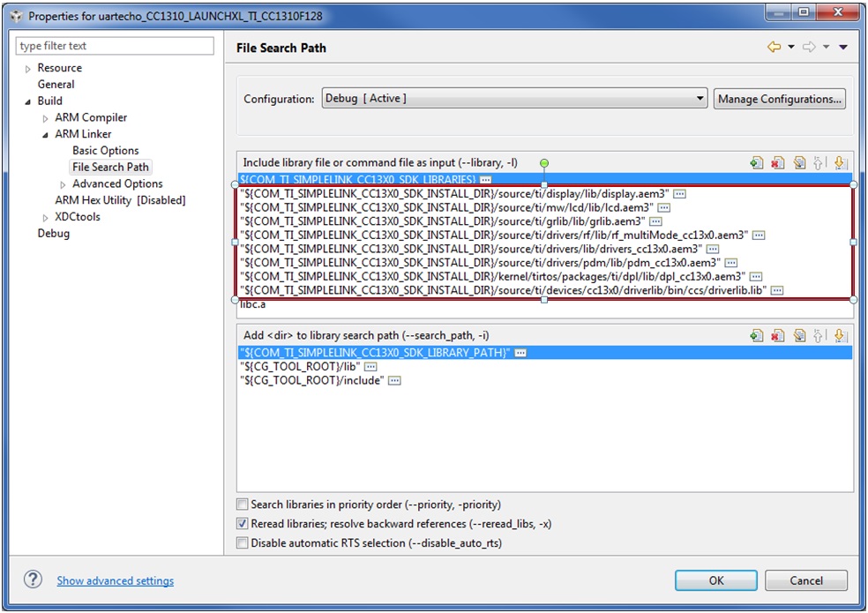This screenshot has width=868, height=613.
Task: Expand the ARM Compiler tree node
Action: (x=46, y=118)
